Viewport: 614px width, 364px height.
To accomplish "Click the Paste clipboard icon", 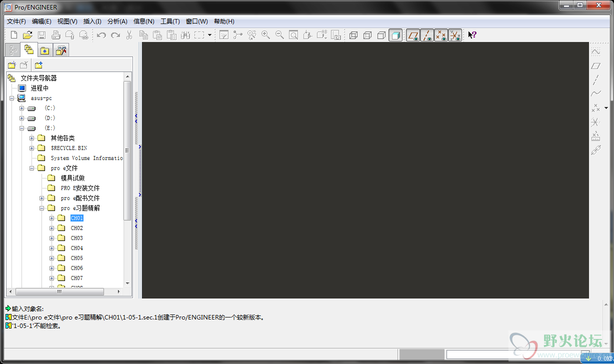I will pos(157,35).
